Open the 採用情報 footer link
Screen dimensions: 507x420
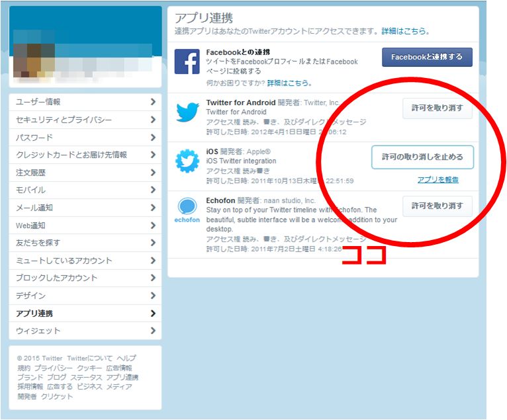click(30, 387)
